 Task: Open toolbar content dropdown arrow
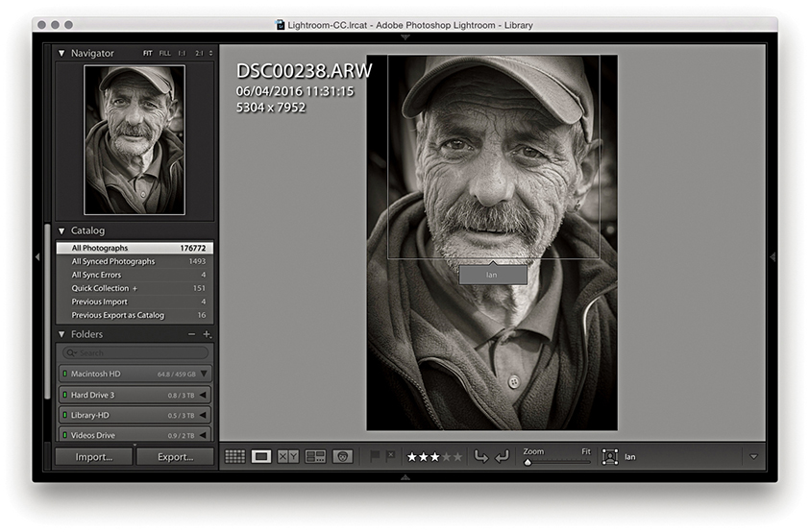click(752, 457)
